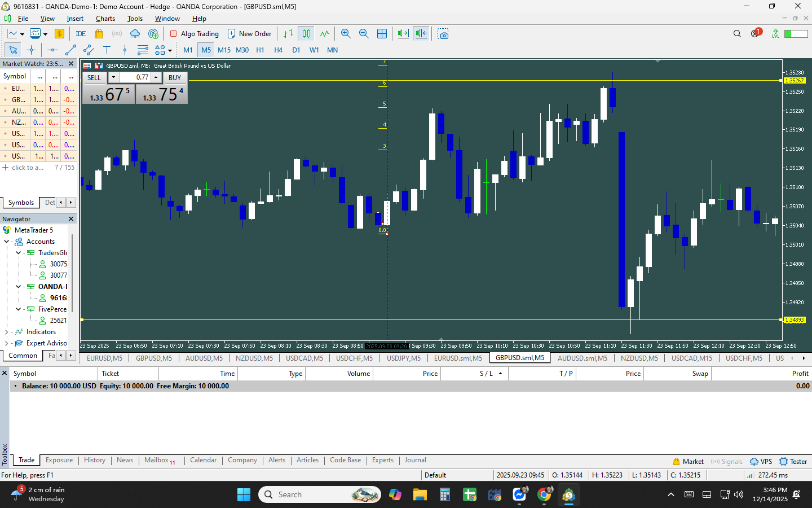Screen dimensions: 812x508
Task: Open the Market button in toolbox footer
Action: click(688, 462)
